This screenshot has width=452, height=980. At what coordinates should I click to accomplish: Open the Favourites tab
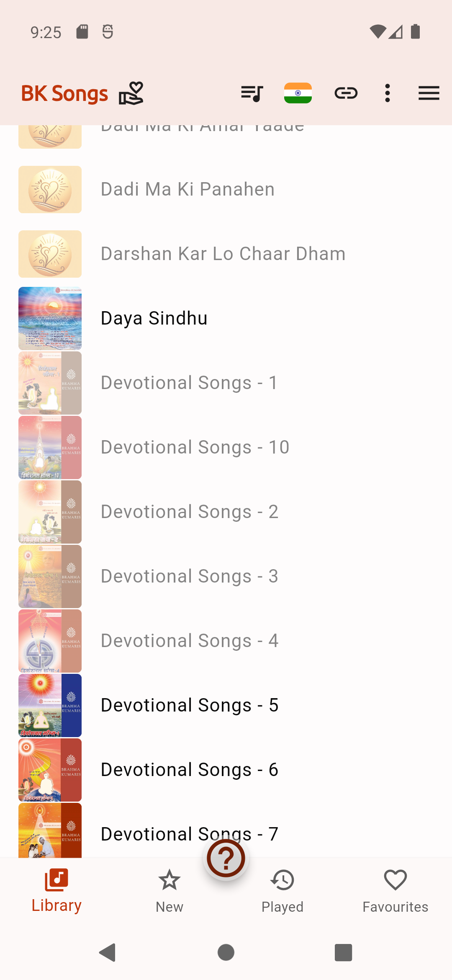point(395,890)
